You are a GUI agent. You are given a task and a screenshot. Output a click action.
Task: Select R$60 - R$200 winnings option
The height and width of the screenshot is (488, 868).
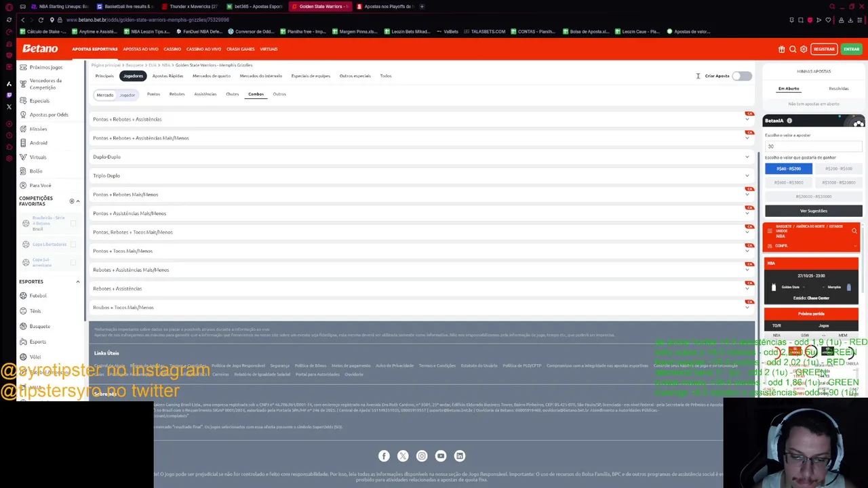[789, 169]
